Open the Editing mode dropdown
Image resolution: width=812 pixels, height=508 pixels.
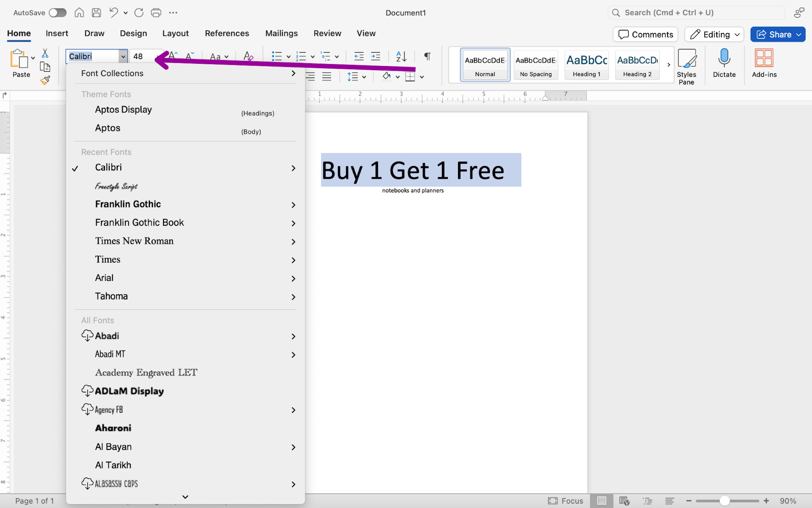(714, 34)
